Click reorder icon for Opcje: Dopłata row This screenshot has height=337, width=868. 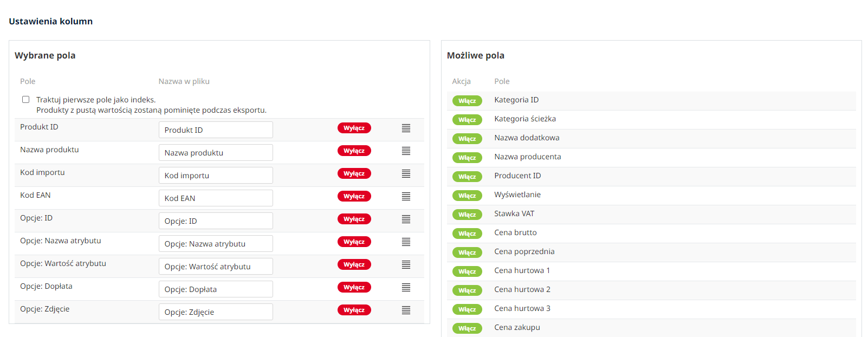point(406,288)
